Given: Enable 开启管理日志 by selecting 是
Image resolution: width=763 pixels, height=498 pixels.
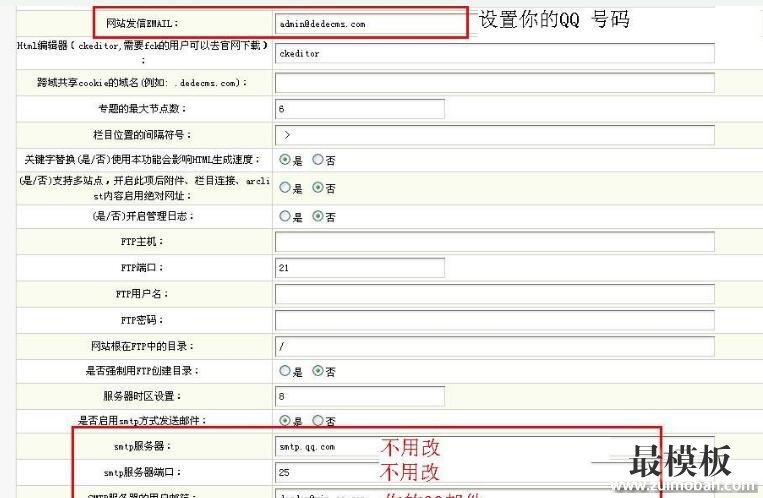Looking at the screenshot, I should 285,216.
